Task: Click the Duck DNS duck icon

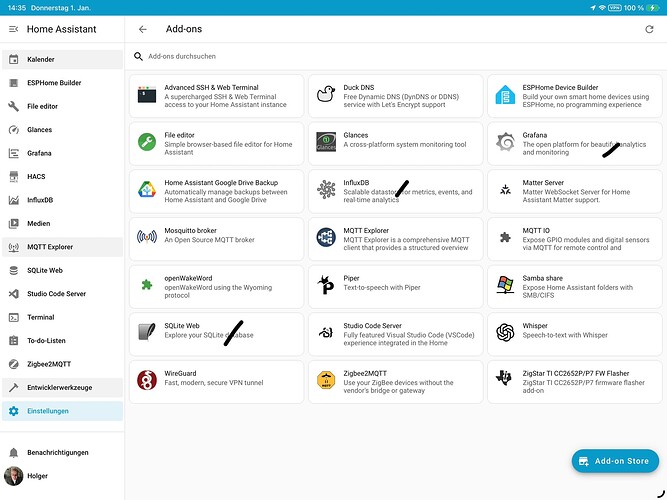Action: point(326,94)
